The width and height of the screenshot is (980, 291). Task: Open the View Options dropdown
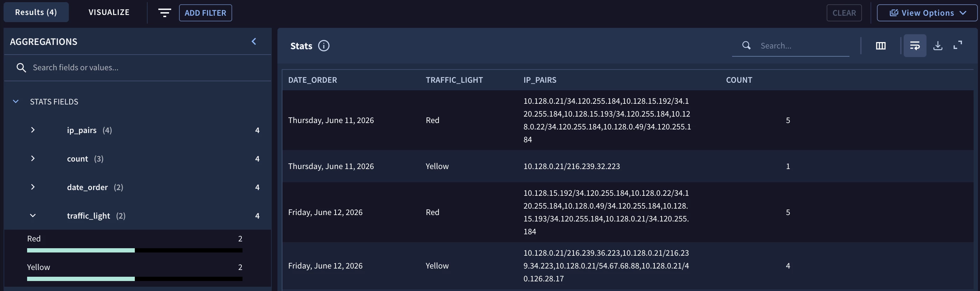[x=927, y=13]
